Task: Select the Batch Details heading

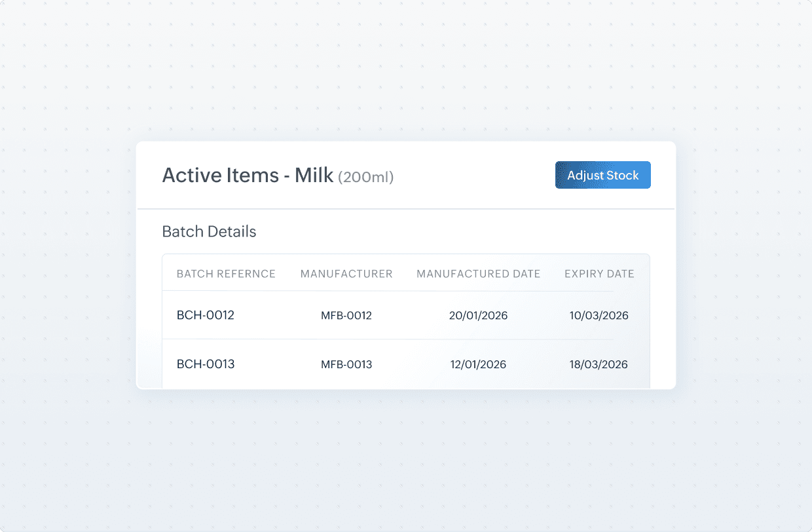Action: point(209,231)
